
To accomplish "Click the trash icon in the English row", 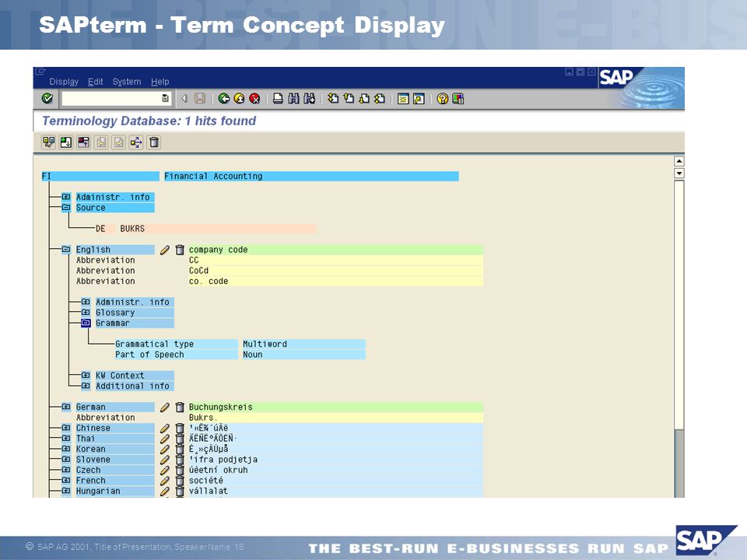I will (x=180, y=250).
